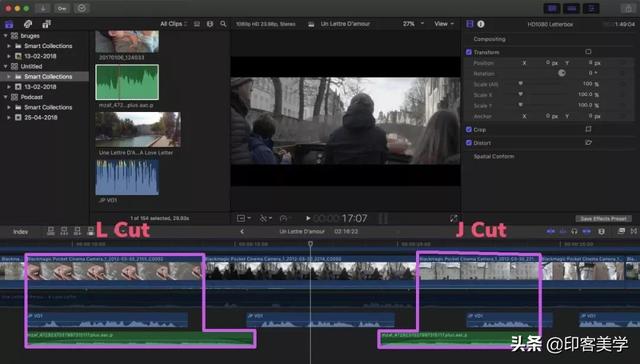Screen dimensions: 640x364
Task: Open viewer transform tools dropdown
Action: [244, 219]
